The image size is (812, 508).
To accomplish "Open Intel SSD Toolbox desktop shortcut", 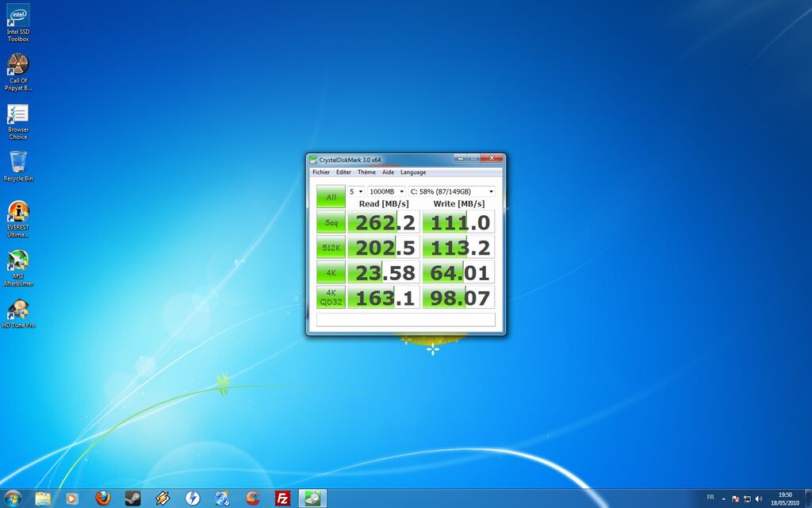I will [x=18, y=23].
